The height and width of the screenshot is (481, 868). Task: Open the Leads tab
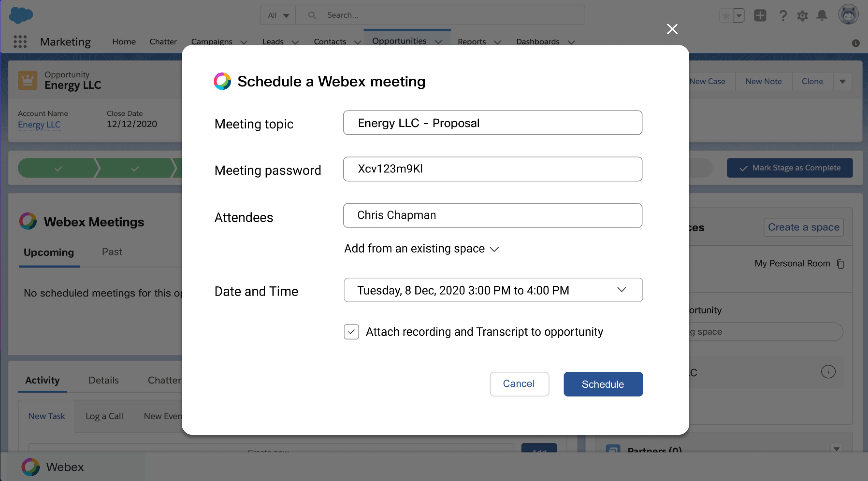click(x=273, y=41)
